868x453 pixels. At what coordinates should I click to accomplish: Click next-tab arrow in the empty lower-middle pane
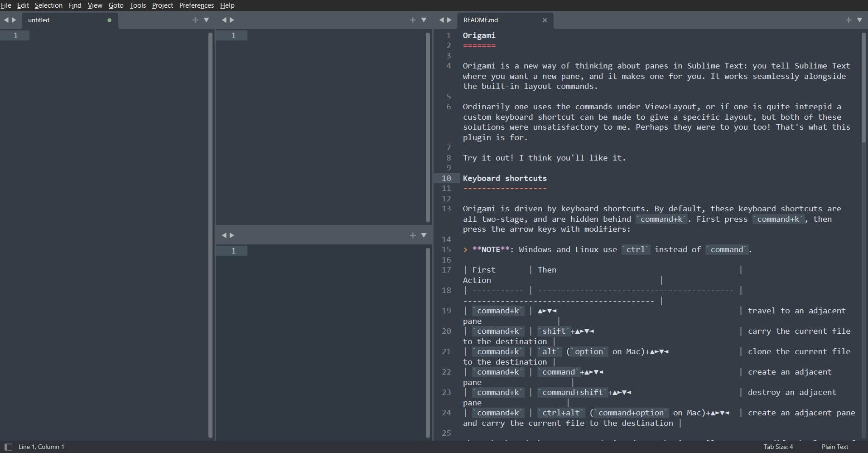pos(232,235)
